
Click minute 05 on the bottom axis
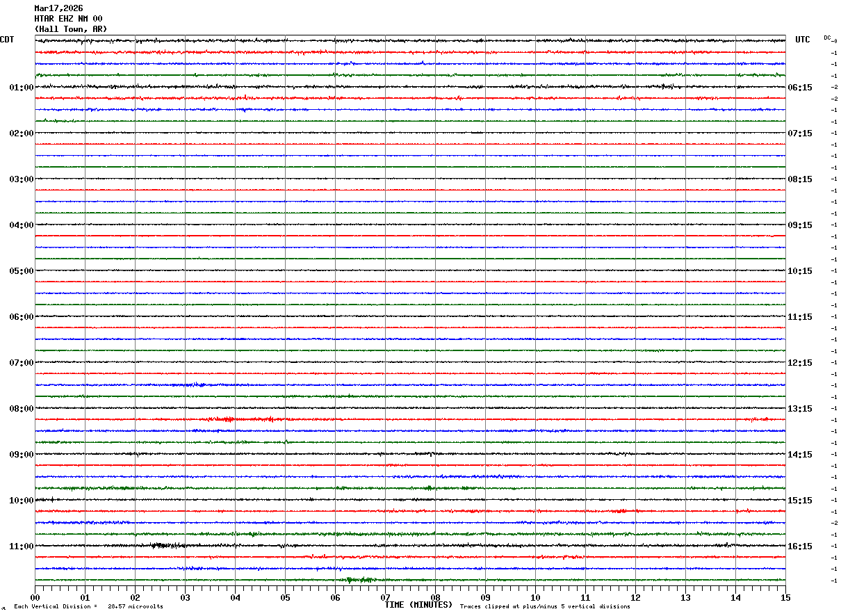[285, 597]
